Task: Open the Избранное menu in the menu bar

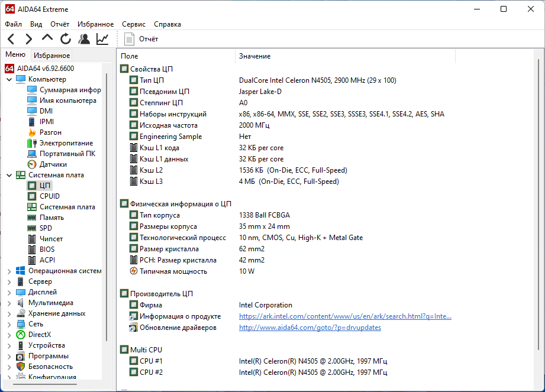Action: coord(96,24)
